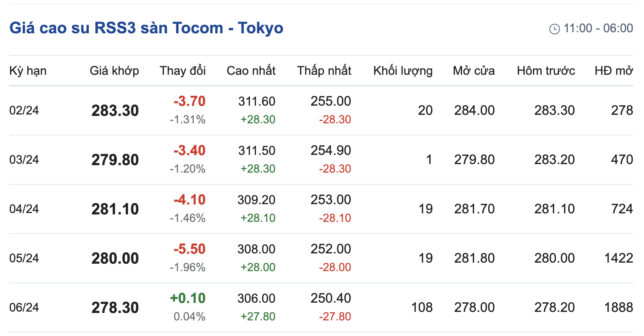The width and height of the screenshot is (644, 336).
Task: Click the Hôm trước column header
Action: tap(546, 71)
